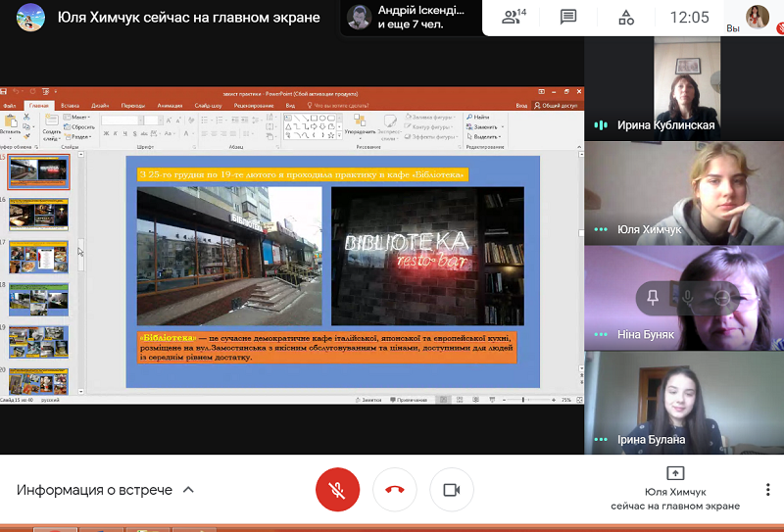The width and height of the screenshot is (784, 532).
Task: Click the numbered list icon
Action: [220, 120]
